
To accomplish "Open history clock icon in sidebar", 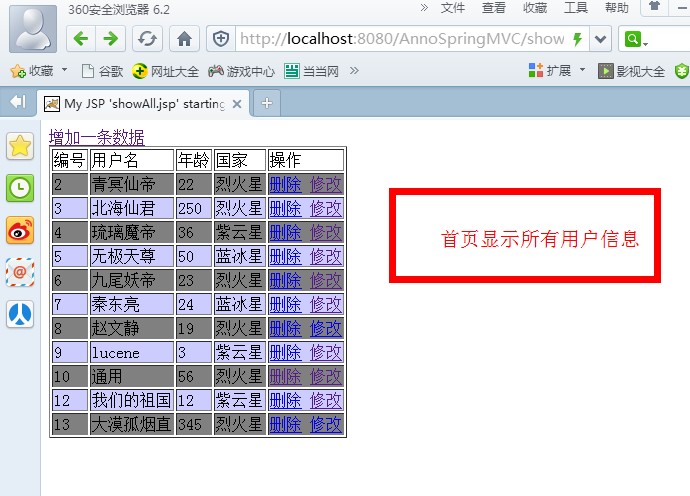I will tap(20, 188).
